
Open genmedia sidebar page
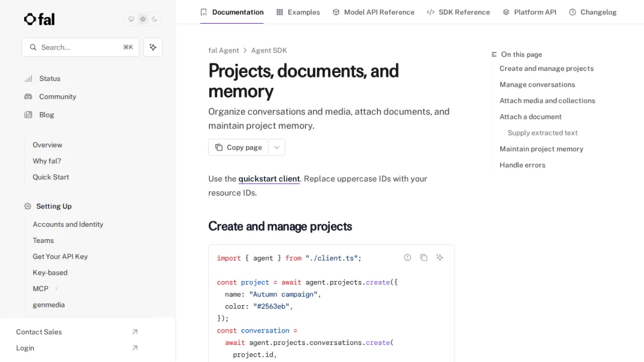tap(48, 305)
